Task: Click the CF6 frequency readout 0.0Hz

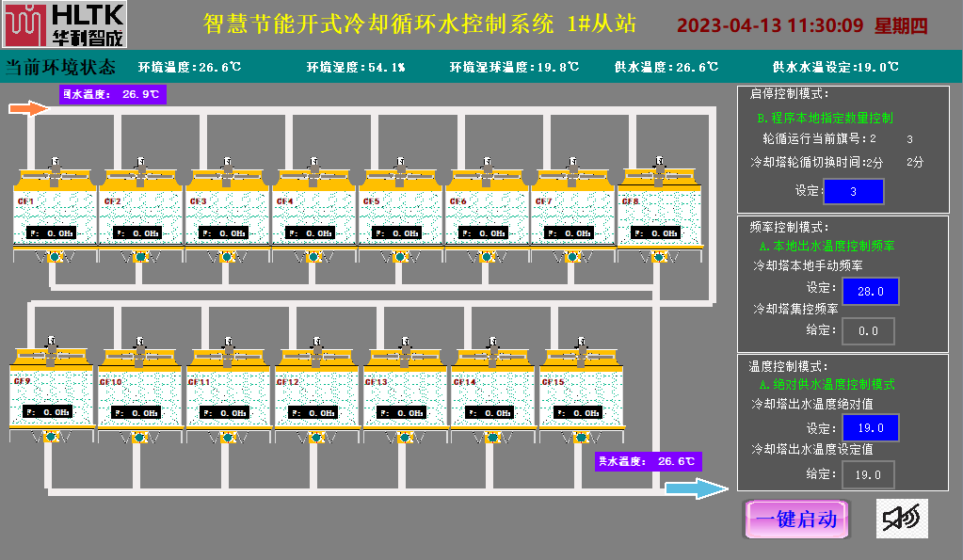Action: 486,233
